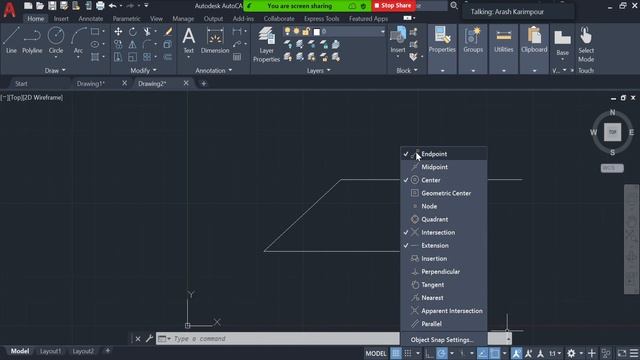Toggle polar tracking in status bar
The image size is (640, 360).
coord(441,353)
